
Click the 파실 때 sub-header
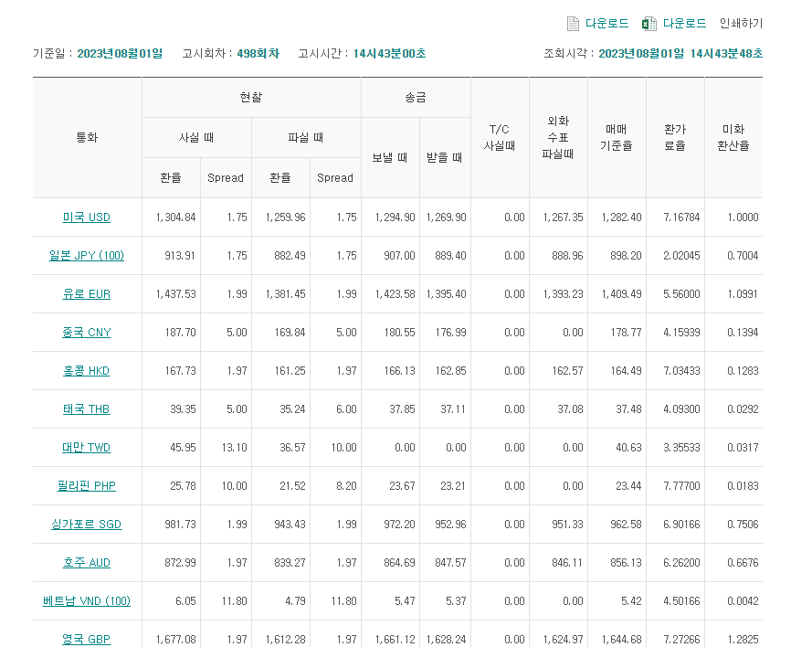(x=306, y=137)
